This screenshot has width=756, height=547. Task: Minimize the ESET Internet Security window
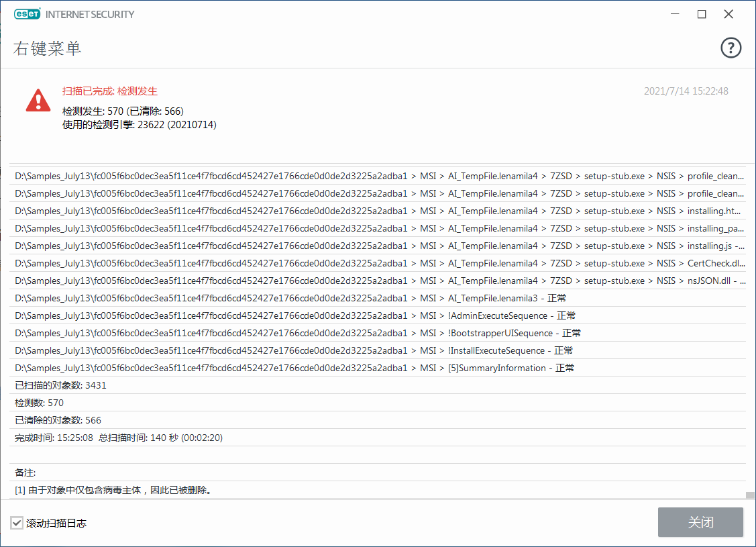[675, 14]
